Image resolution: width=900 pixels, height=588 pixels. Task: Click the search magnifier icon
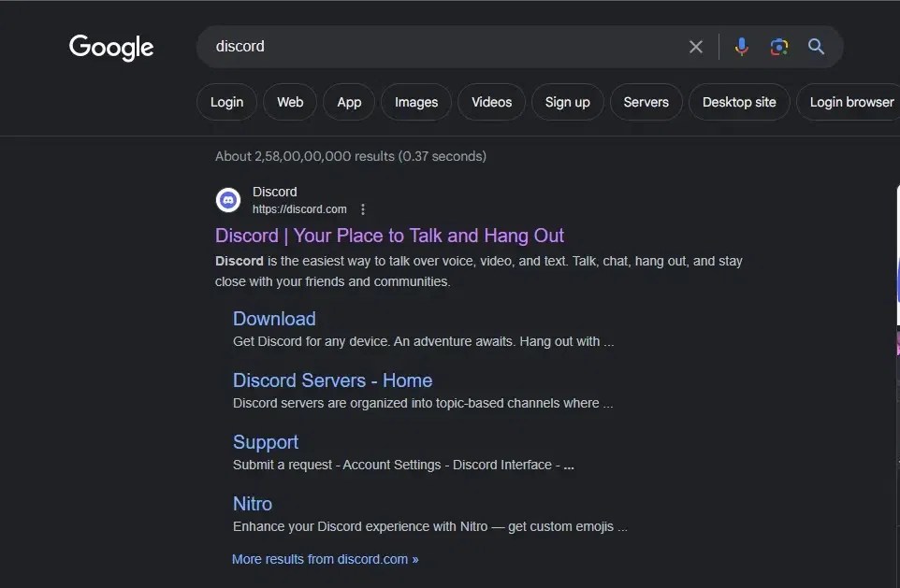tap(815, 46)
